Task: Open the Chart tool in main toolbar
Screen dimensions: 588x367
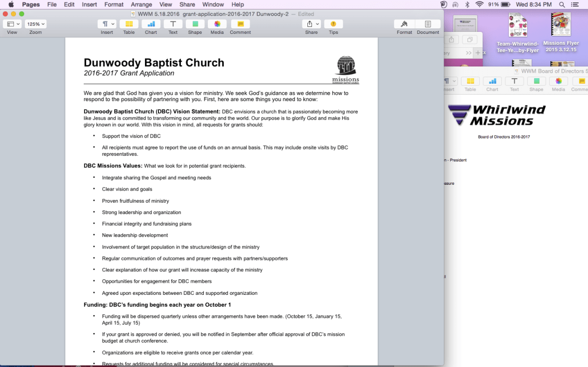Action: 151,24
